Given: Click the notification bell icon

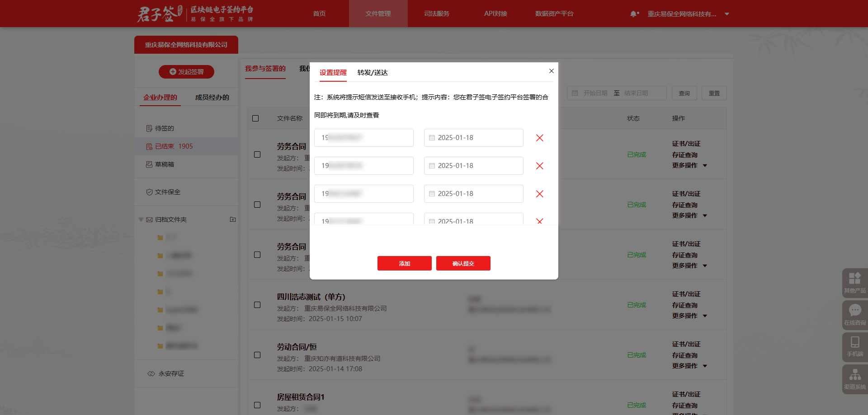Looking at the screenshot, I should (634, 14).
